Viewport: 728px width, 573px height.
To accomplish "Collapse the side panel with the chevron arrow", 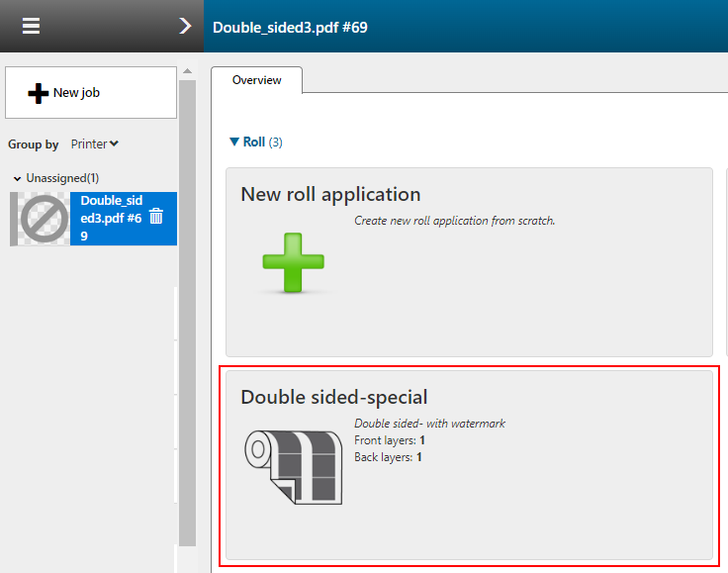I will point(184,26).
